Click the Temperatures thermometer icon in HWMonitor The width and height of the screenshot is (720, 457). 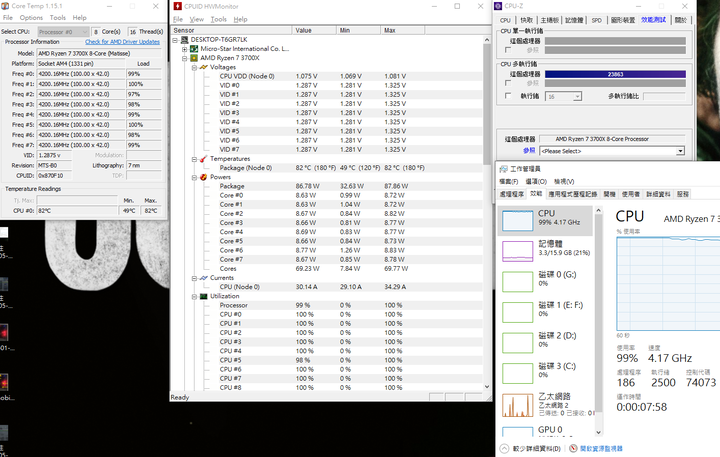(x=203, y=159)
